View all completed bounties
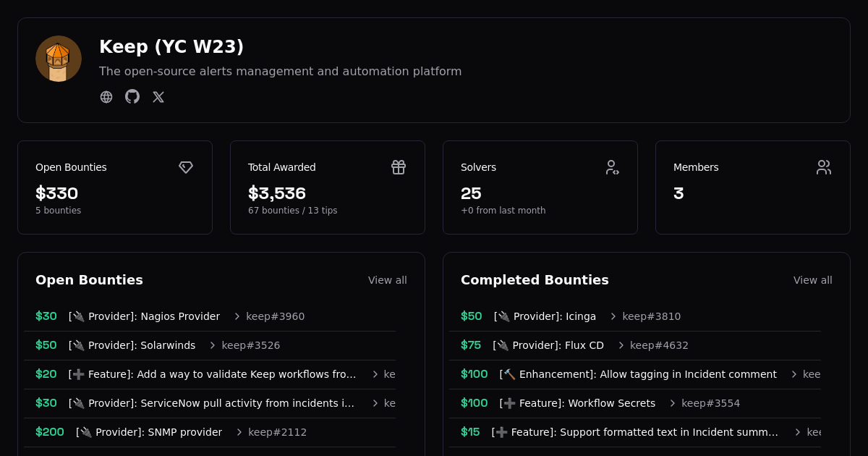 812,280
